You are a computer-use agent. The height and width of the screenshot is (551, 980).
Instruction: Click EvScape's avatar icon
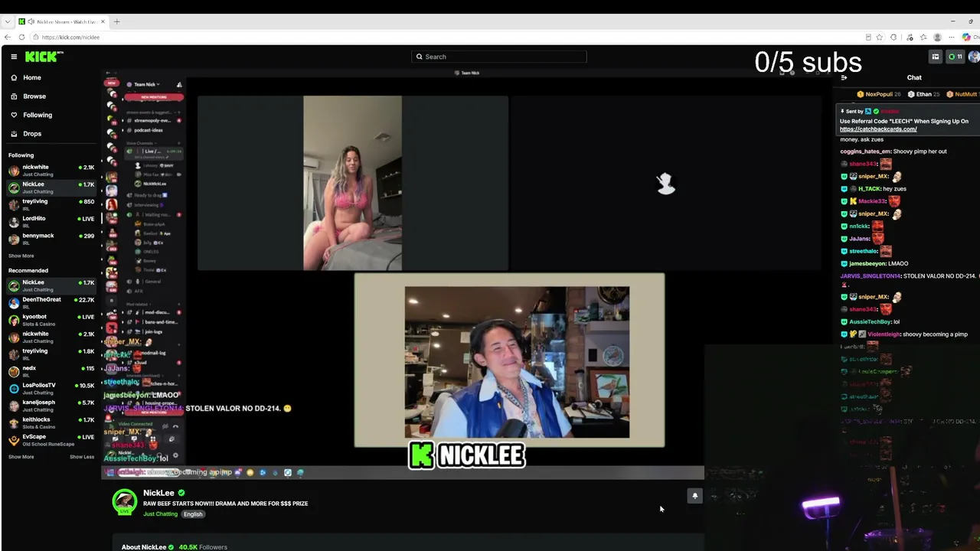coord(14,440)
